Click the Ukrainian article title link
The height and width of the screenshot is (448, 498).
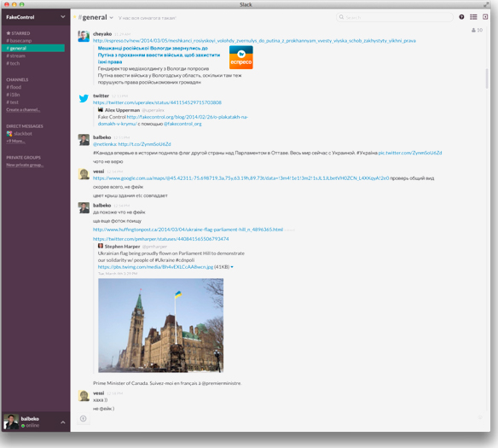(x=159, y=55)
